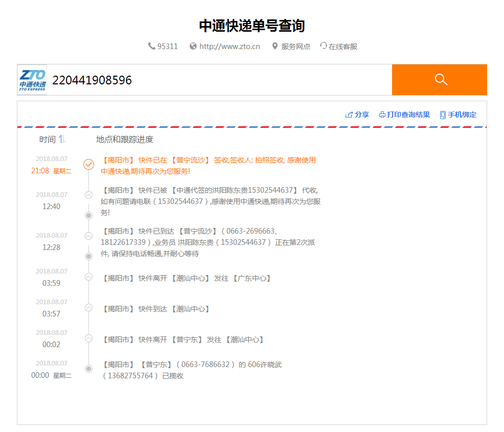The image size is (504, 432).
Task: Click the 12:40 timeline up-arrow marker
Action: (x=89, y=195)
